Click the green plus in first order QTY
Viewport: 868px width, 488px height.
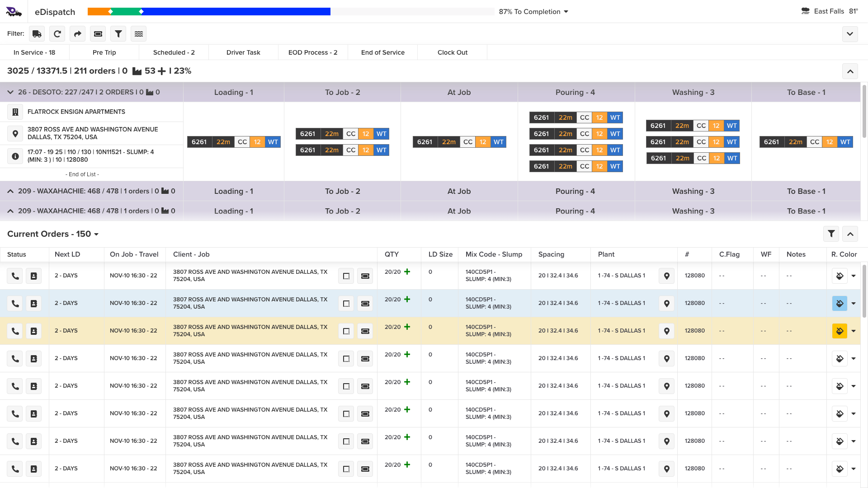(x=407, y=272)
